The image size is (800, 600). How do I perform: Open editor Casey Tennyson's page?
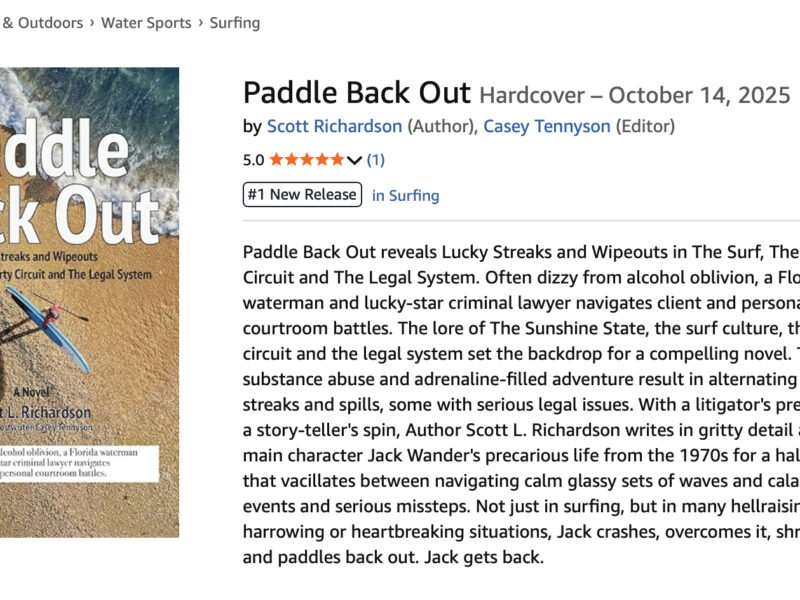[x=546, y=126]
